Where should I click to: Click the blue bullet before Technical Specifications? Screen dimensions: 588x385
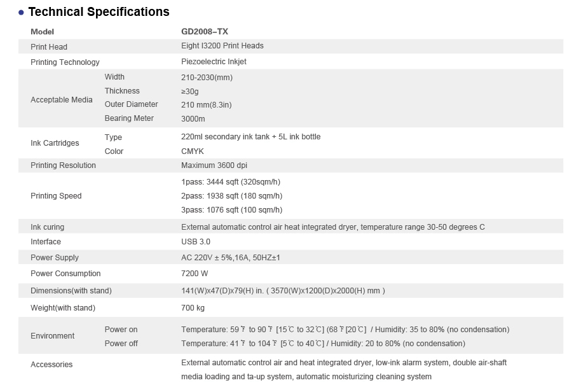[21, 12]
